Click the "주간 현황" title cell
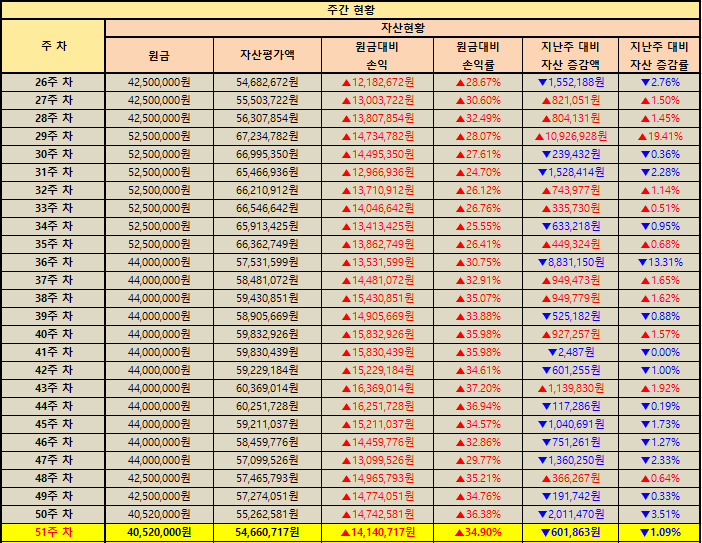The height and width of the screenshot is (543, 702). (x=350, y=9)
